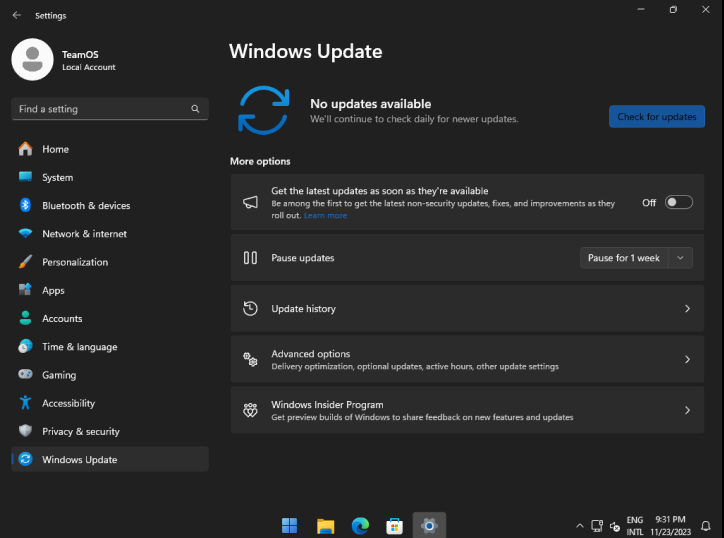Expand the Pause updates duration dropdown arrow

[x=680, y=258]
